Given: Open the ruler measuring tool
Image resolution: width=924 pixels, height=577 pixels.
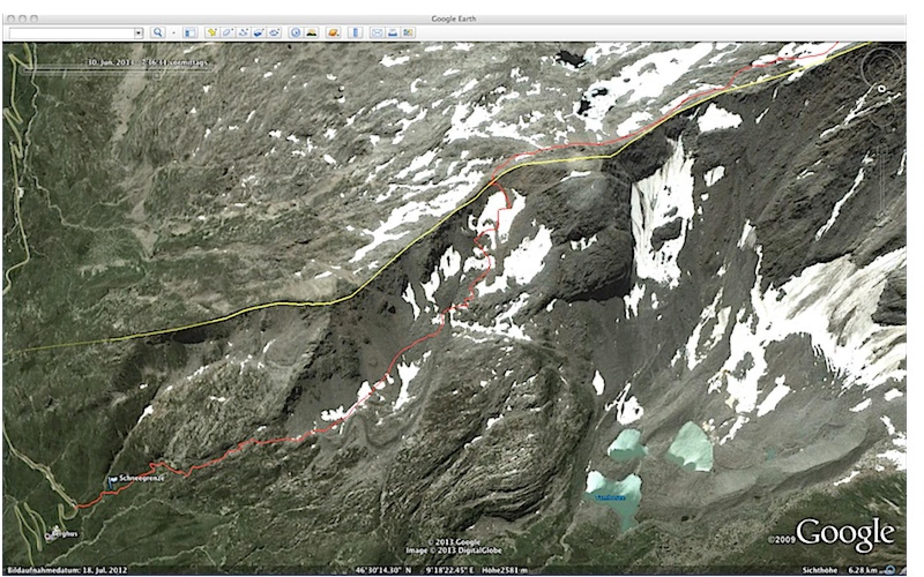Looking at the screenshot, I should click(x=355, y=33).
